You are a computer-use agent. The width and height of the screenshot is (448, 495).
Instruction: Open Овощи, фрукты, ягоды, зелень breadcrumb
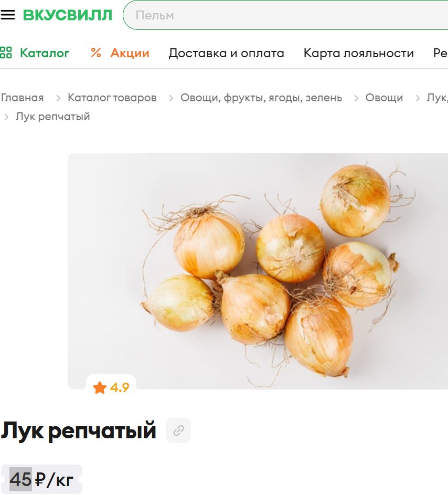coord(261,98)
